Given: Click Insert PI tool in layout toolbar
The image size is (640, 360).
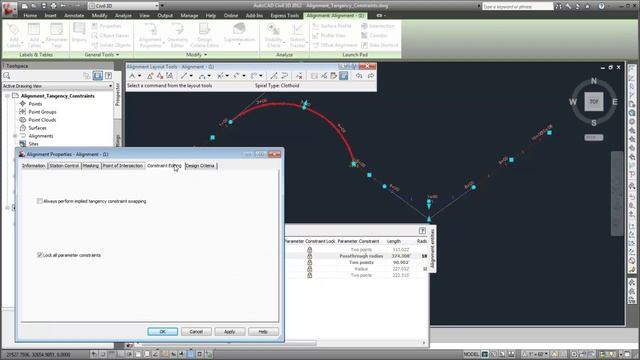Looking at the screenshot, I should coord(150,76).
